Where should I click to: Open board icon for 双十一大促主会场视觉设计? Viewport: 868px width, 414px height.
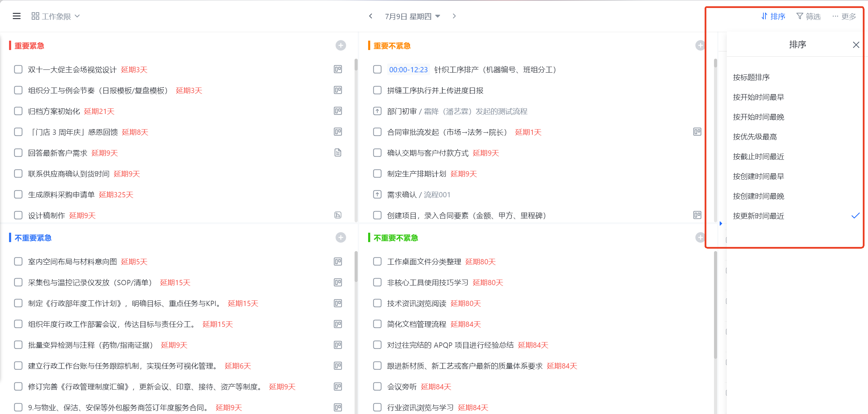(x=338, y=69)
